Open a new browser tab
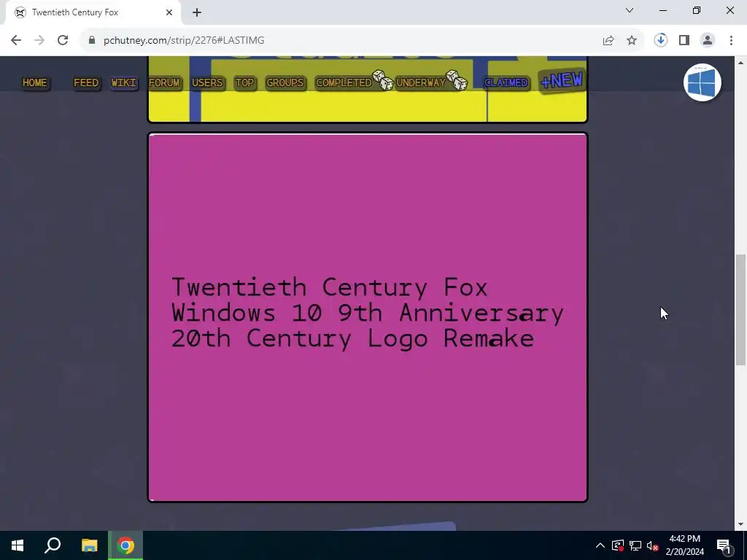 pos(197,12)
